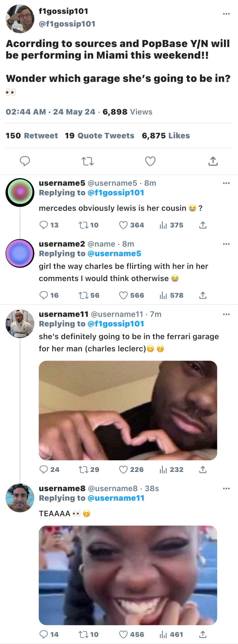Image resolution: width=238 pixels, height=644 pixels.
Task: Open more options on main tweet
Action: click(x=226, y=14)
